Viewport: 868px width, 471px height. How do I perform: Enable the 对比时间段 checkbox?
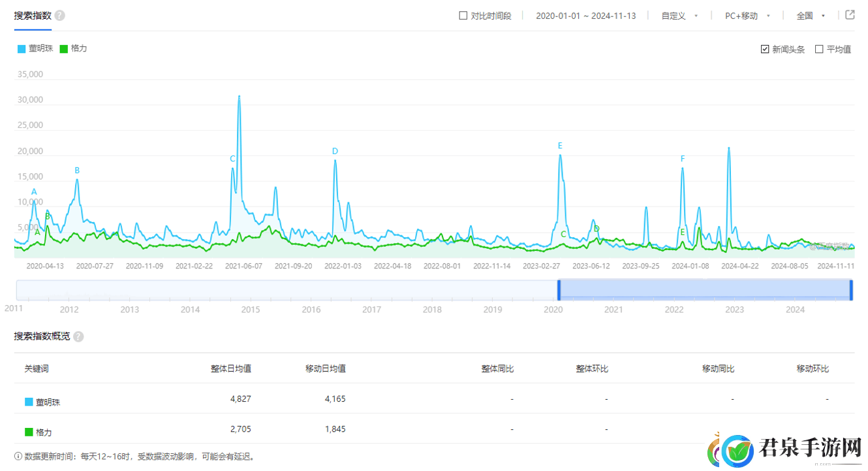pyautogui.click(x=463, y=16)
